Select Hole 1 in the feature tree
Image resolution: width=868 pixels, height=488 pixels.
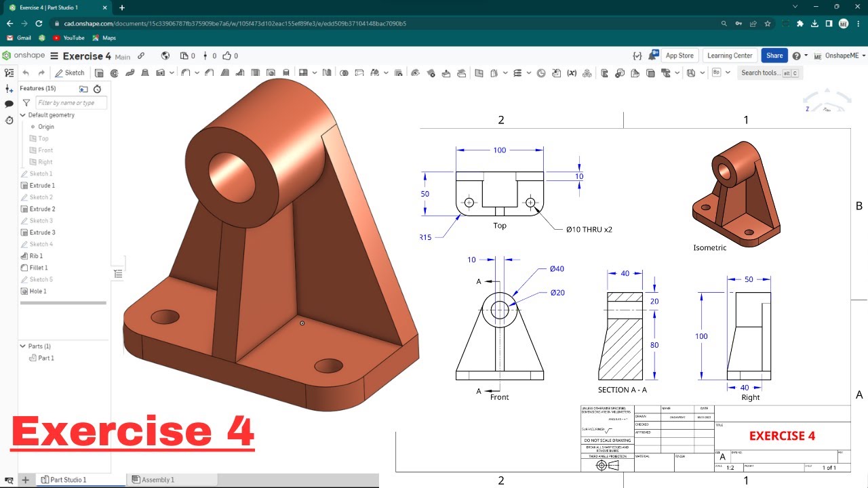coord(37,291)
